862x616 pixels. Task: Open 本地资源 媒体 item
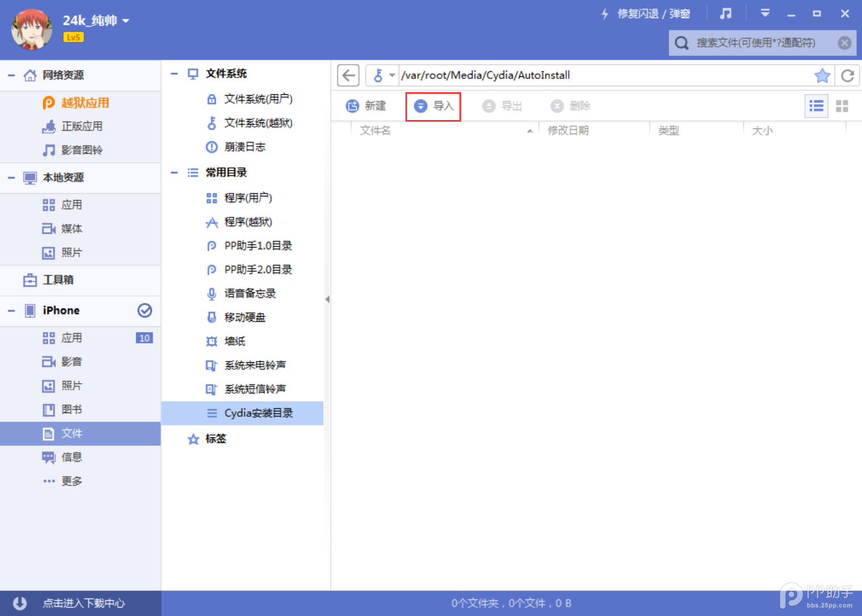pos(80,229)
